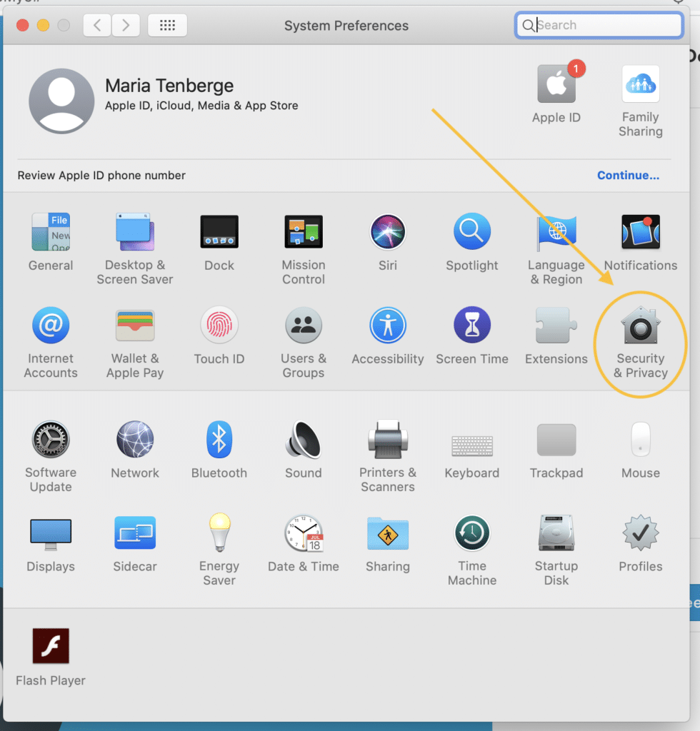Screen dimensions: 700x731
Task: Minimize the System Preferences window
Action: coord(43,25)
